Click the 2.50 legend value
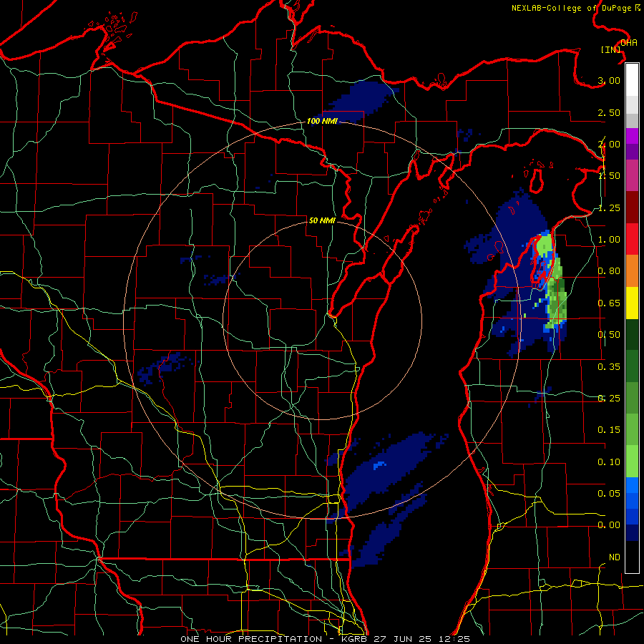This screenshot has height=644, width=644. (x=609, y=112)
